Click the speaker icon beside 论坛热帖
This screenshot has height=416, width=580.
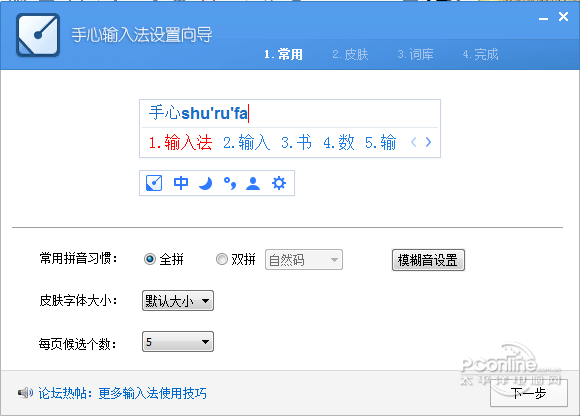click(25, 393)
